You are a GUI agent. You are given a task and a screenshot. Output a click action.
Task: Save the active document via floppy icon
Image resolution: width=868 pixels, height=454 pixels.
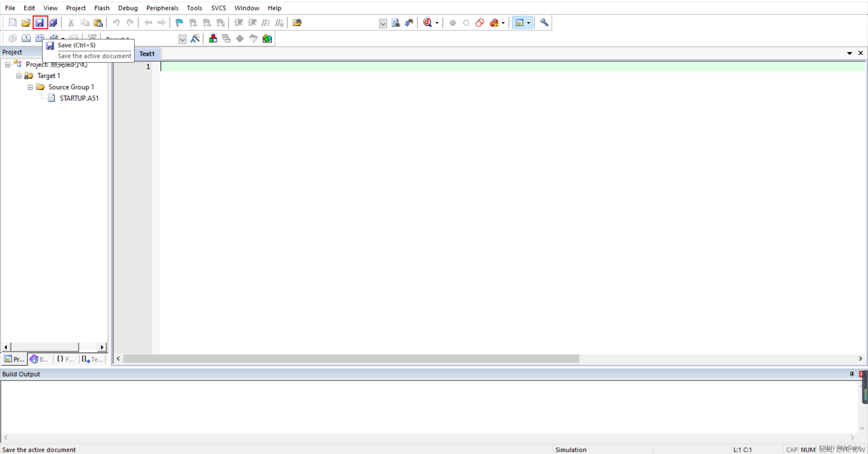(x=40, y=23)
